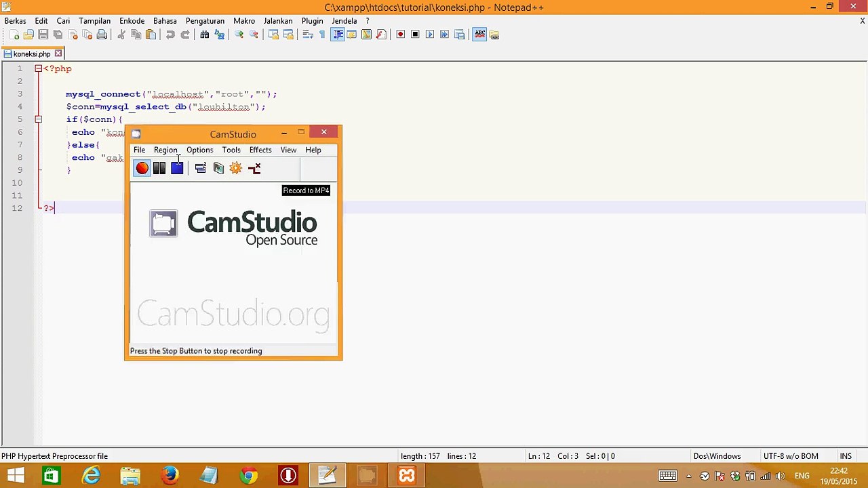Click the Save Recorded Macro icon
The width and height of the screenshot is (868, 488).
point(459,35)
